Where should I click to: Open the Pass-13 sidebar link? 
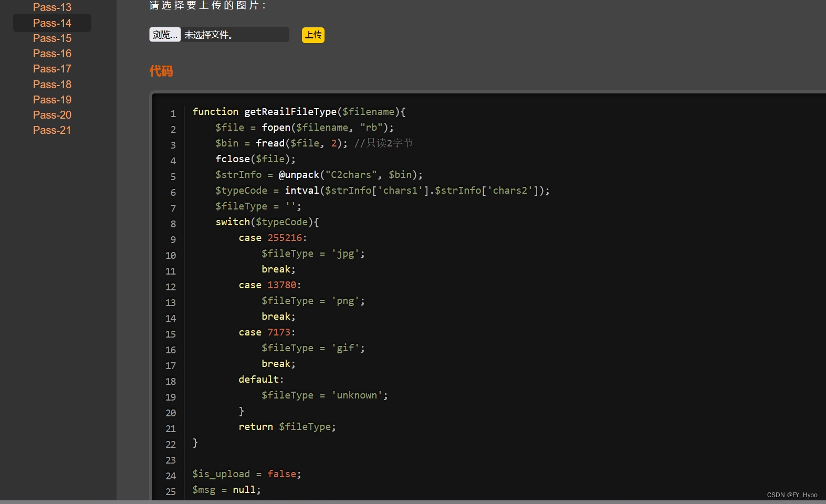tap(52, 7)
